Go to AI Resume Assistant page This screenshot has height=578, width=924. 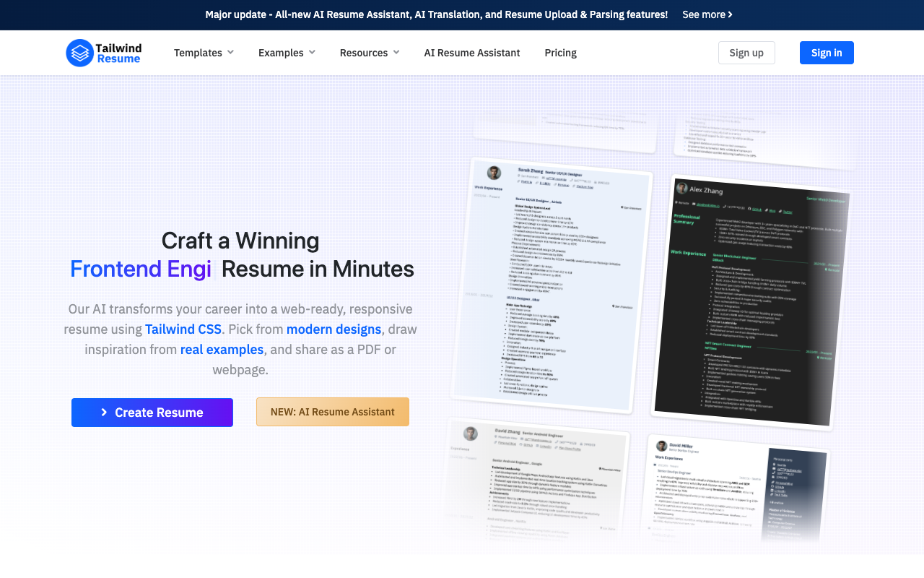click(472, 53)
